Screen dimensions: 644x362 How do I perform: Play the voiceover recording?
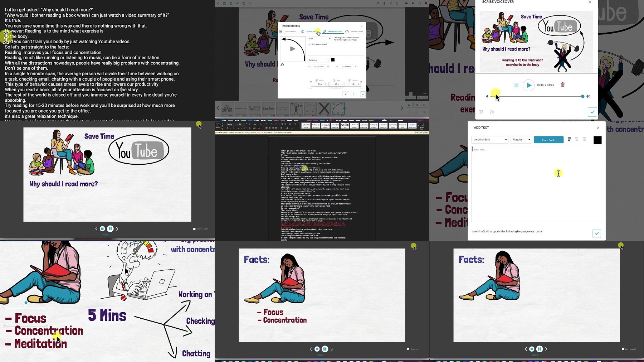pos(528,85)
